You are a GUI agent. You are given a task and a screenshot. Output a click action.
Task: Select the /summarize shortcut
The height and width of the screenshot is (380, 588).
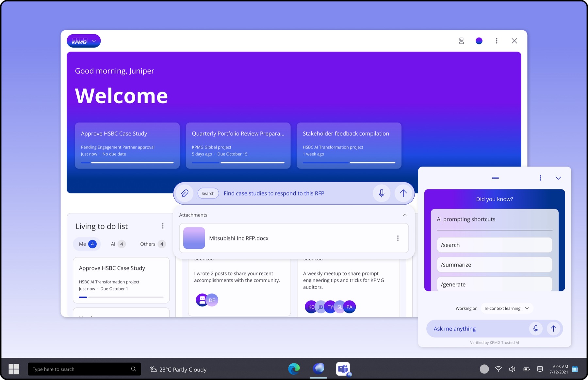pos(494,265)
